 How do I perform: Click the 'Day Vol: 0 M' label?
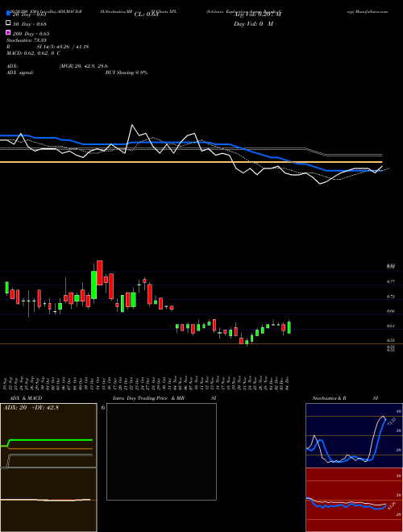click(253, 24)
